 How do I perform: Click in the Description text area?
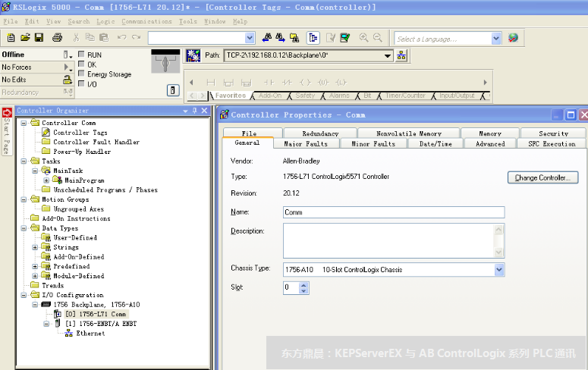[389, 240]
